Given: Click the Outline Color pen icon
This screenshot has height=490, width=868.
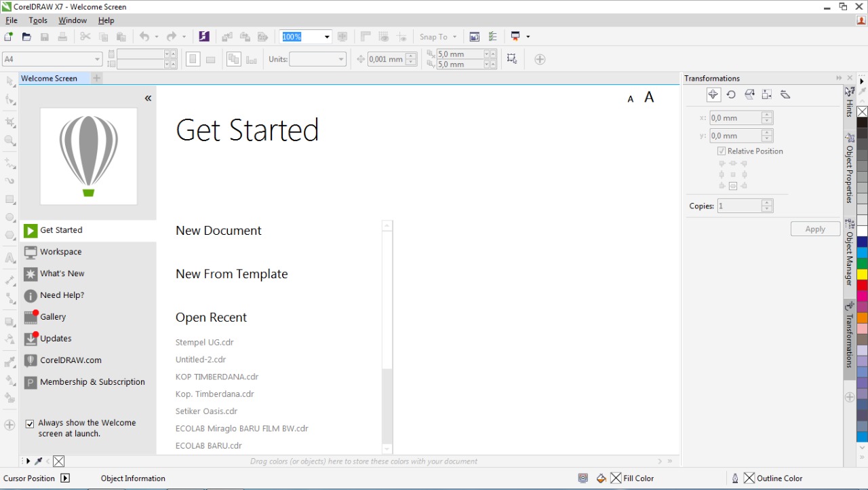Looking at the screenshot, I should (735, 478).
